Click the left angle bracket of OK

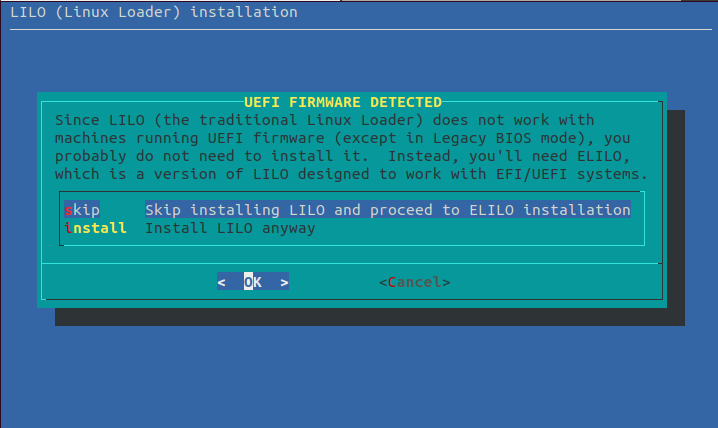[222, 282]
